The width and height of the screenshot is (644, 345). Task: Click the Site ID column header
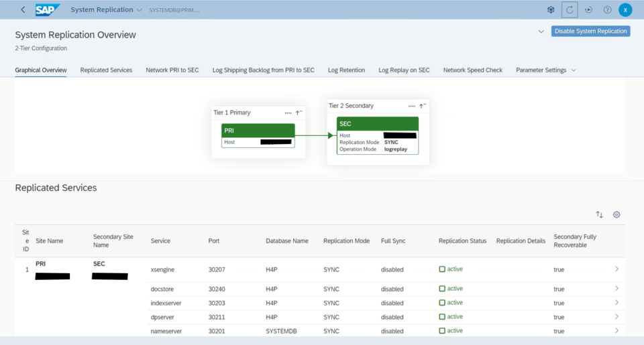[x=26, y=240]
